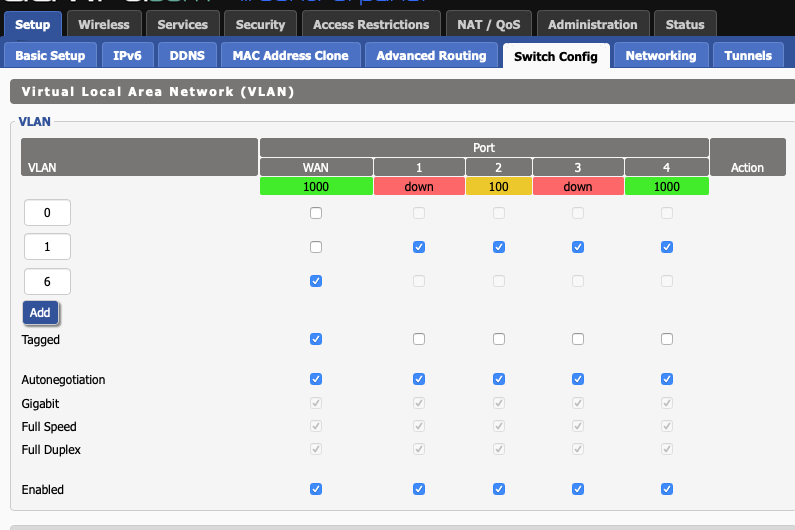Click the Autonegotiation row label
The image size is (795, 530).
(63, 380)
